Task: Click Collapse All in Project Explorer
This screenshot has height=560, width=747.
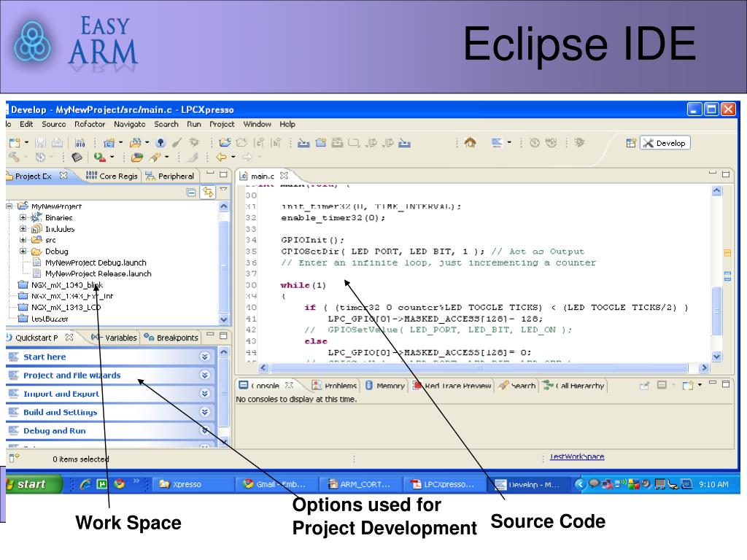Action: pos(191,192)
